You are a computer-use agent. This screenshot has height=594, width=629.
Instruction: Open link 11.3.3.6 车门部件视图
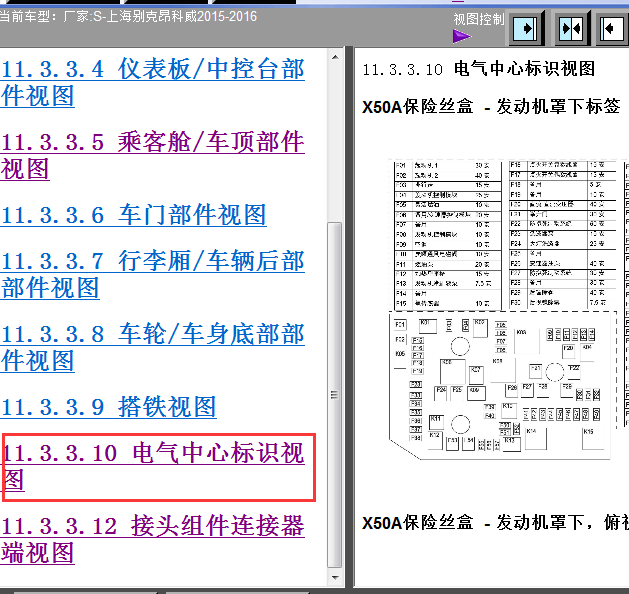click(x=133, y=215)
